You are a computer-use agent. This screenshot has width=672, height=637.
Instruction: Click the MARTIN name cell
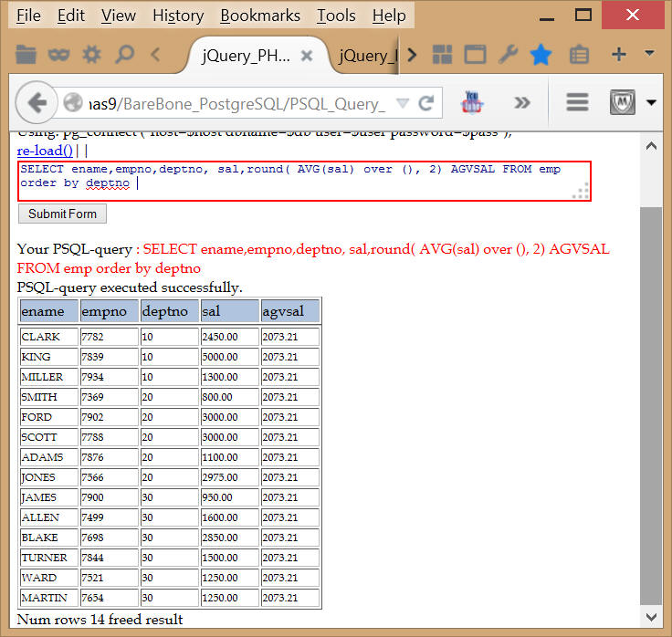[49, 598]
